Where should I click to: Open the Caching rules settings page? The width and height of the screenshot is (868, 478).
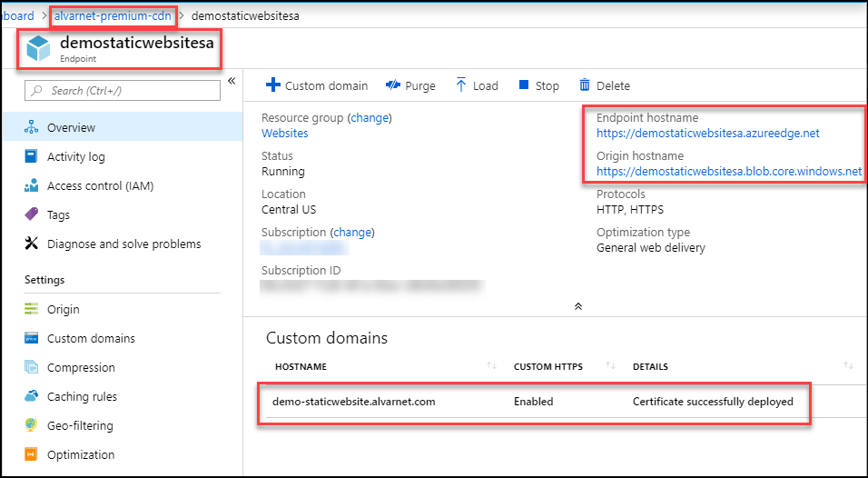pos(122,396)
